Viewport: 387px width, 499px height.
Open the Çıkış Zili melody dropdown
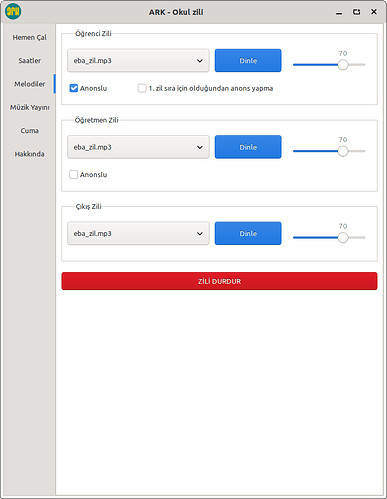[x=138, y=233]
